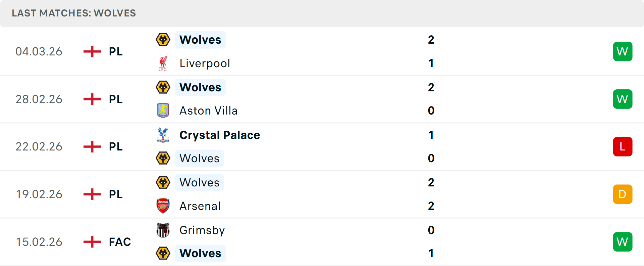
Task: Click the yellow D badge for the Arsenal draw
Action: coord(623,194)
